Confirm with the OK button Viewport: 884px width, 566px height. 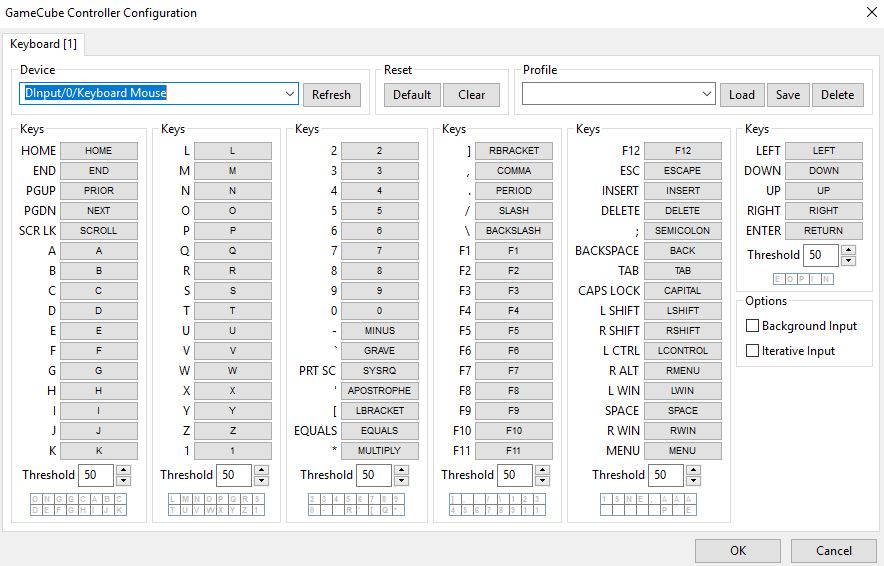coord(738,551)
